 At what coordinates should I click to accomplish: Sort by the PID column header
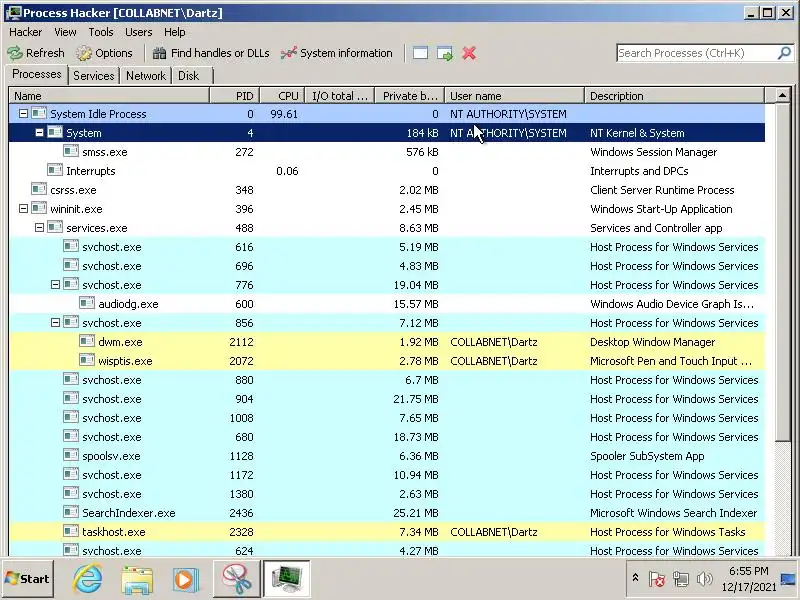(x=235, y=95)
